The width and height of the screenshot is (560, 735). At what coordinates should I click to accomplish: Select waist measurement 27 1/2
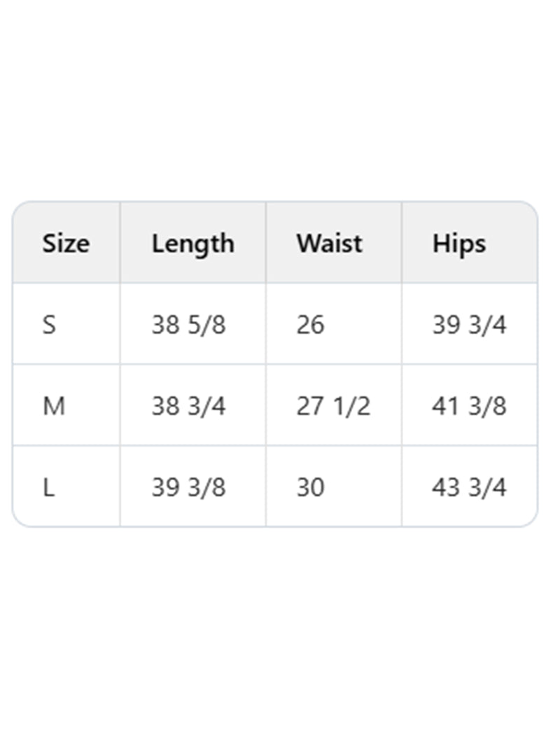click(x=332, y=406)
